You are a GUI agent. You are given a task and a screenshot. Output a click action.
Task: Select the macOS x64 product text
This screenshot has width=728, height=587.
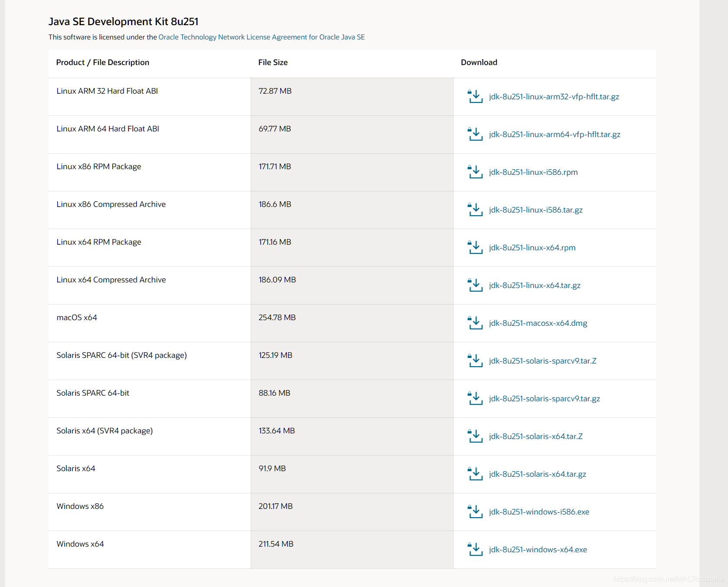77,318
